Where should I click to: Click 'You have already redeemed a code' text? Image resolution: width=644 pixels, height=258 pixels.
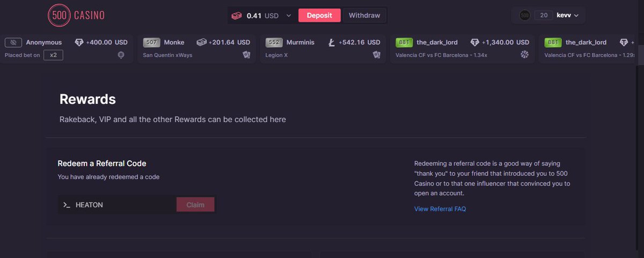tap(108, 177)
